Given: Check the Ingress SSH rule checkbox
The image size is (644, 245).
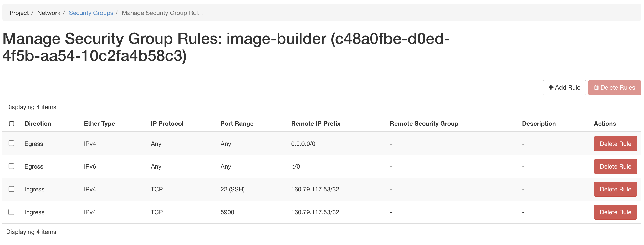Looking at the screenshot, I should pyautogui.click(x=12, y=189).
